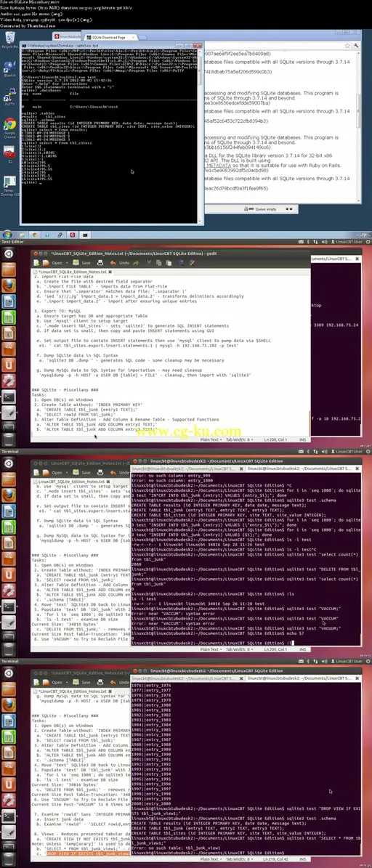Open Ubuntu One from Text Editor desktop launcher
Viewport: 372px width, 868px height.
(x=8, y=366)
